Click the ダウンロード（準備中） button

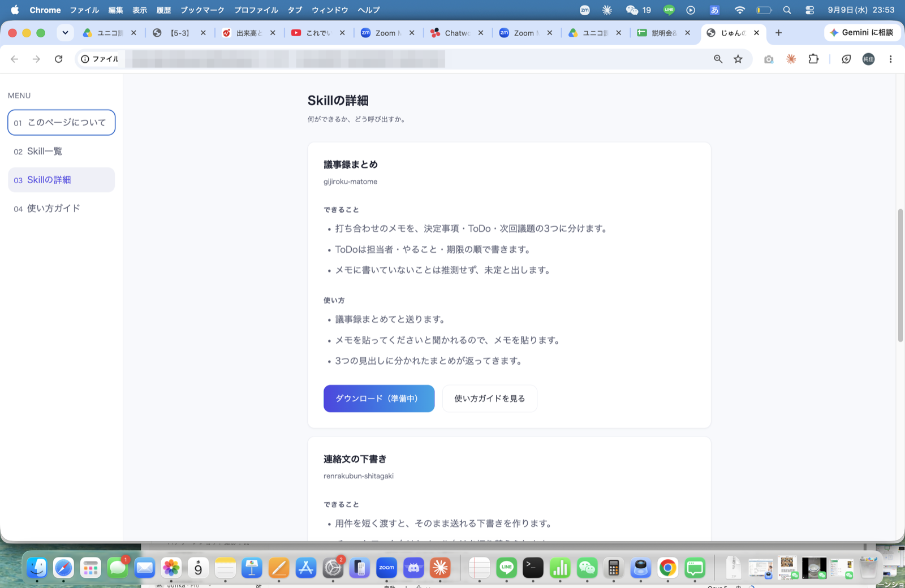tap(379, 399)
